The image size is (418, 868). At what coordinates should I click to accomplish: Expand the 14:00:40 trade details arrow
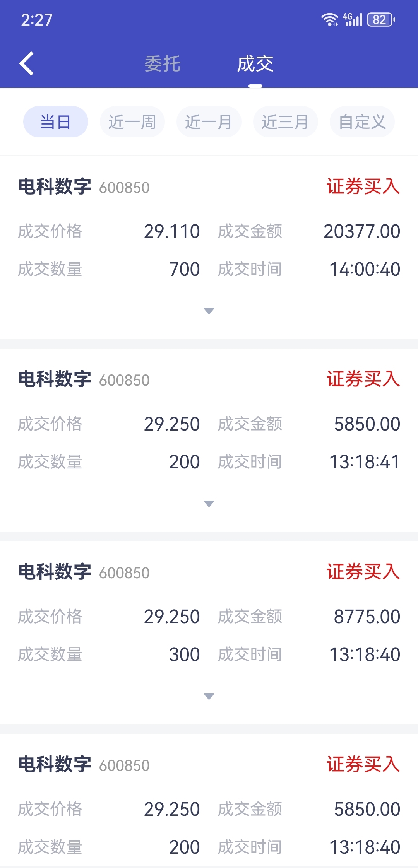tap(209, 311)
